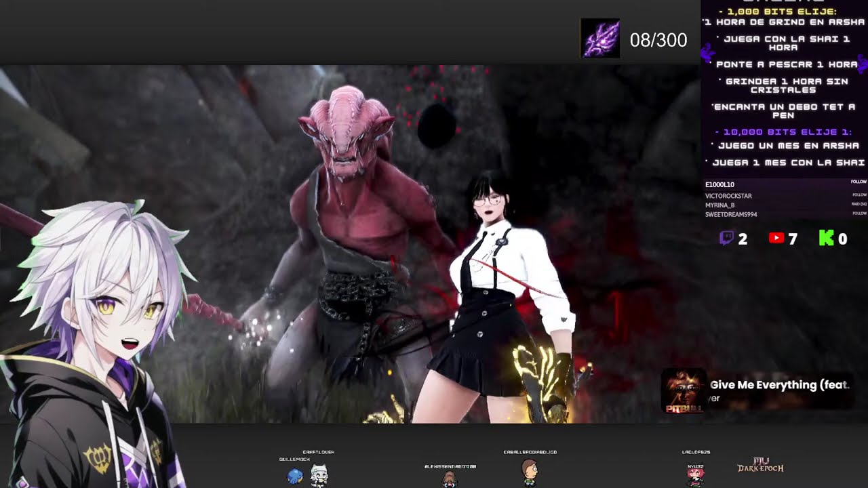
Task: Click the MU Dark Epoch logo
Action: [760, 466]
